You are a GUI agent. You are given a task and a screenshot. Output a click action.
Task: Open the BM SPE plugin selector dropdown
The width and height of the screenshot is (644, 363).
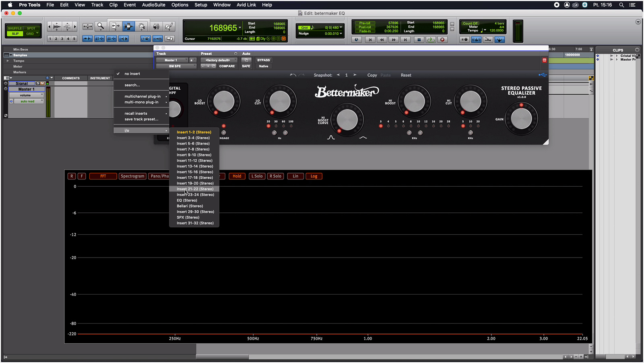tap(176, 66)
